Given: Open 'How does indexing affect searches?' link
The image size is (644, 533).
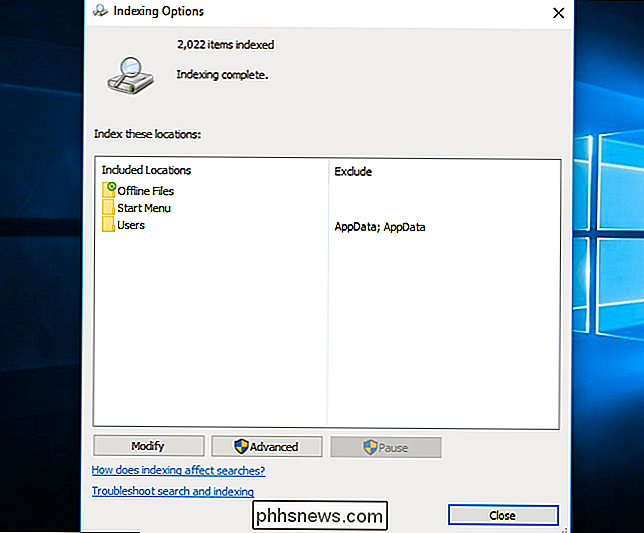Looking at the screenshot, I should (x=178, y=470).
